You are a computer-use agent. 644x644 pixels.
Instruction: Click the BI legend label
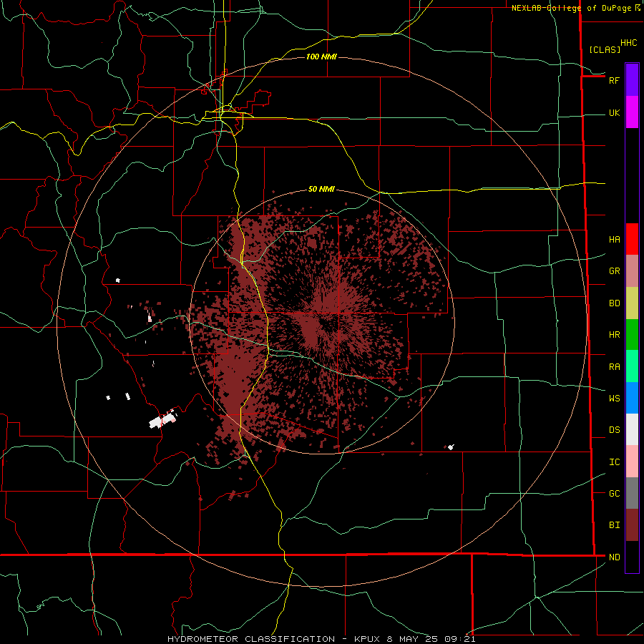[614, 525]
